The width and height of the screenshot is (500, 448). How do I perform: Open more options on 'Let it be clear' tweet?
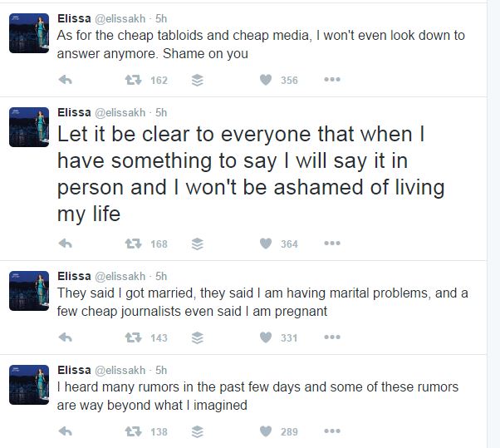pos(332,244)
